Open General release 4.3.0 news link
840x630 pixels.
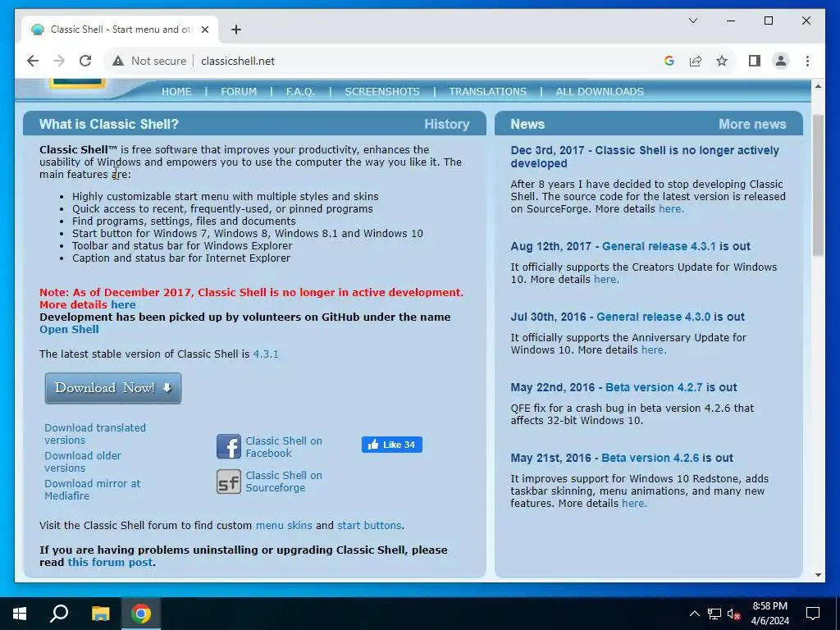tap(653, 317)
